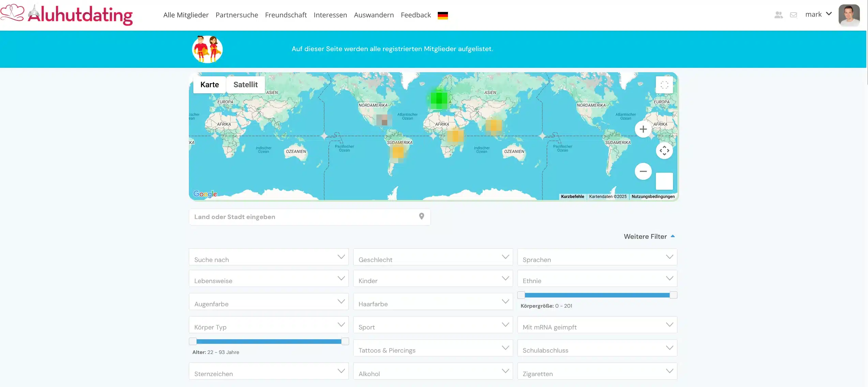This screenshot has height=387, width=868.
Task: Click the profile avatar photo
Action: click(849, 15)
